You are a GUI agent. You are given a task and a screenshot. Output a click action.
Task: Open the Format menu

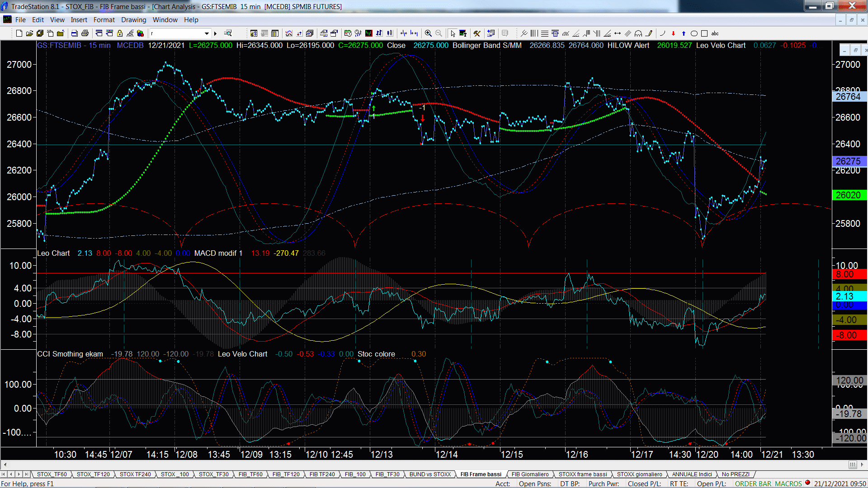[x=104, y=20]
